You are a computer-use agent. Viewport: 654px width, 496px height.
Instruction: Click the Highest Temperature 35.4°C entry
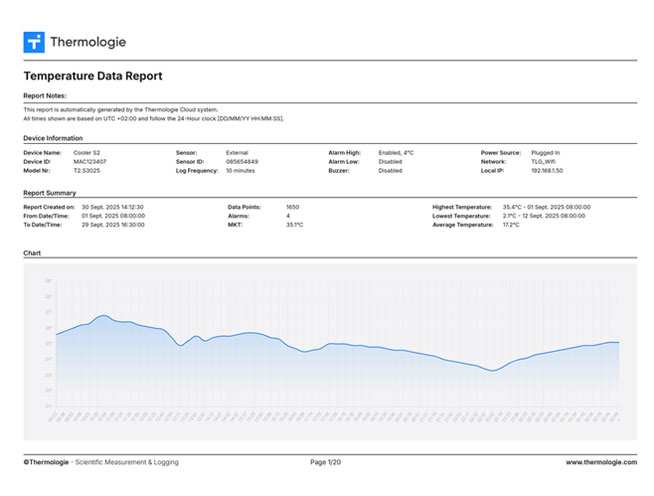pos(546,207)
